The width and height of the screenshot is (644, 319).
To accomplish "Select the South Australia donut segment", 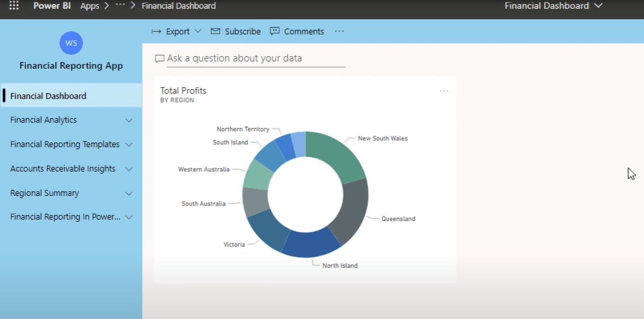I will pos(255,202).
